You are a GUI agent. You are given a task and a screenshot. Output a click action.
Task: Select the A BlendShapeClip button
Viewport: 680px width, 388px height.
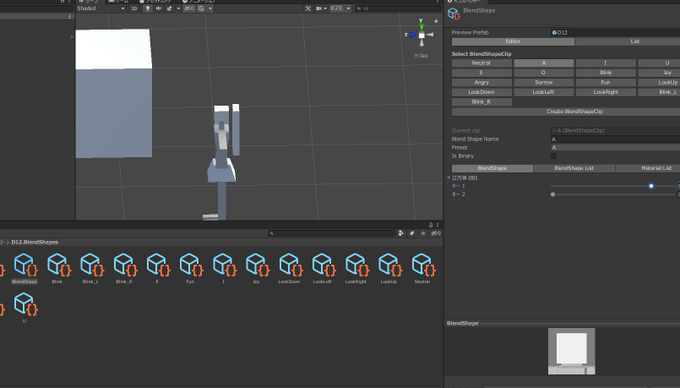coord(543,63)
